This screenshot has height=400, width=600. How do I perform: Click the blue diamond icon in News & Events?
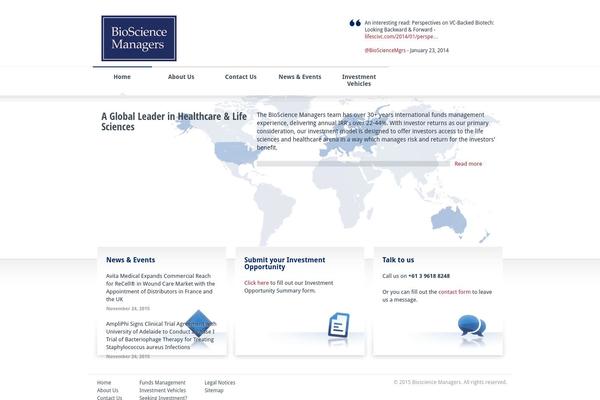[x=199, y=324]
